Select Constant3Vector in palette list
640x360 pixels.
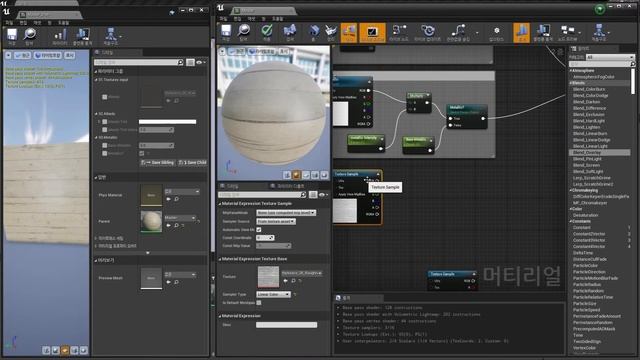pos(589,240)
